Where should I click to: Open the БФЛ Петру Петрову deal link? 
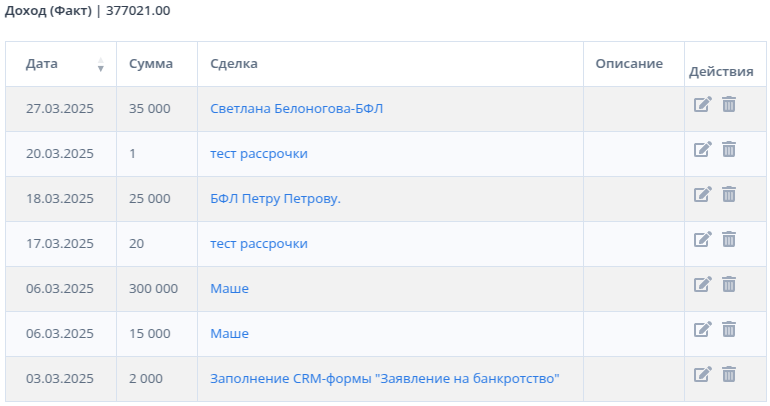pos(275,199)
